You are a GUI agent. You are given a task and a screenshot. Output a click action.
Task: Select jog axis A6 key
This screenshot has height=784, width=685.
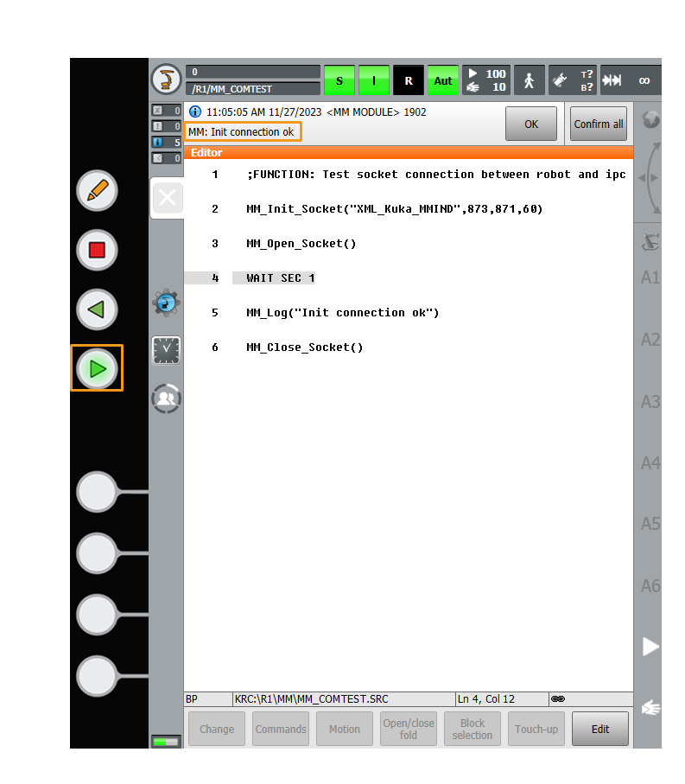pos(650,585)
